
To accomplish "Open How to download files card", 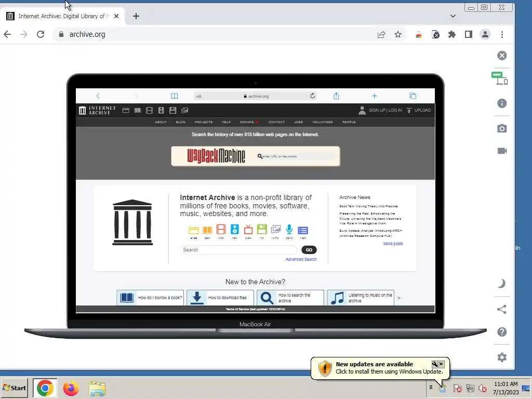I will click(220, 298).
